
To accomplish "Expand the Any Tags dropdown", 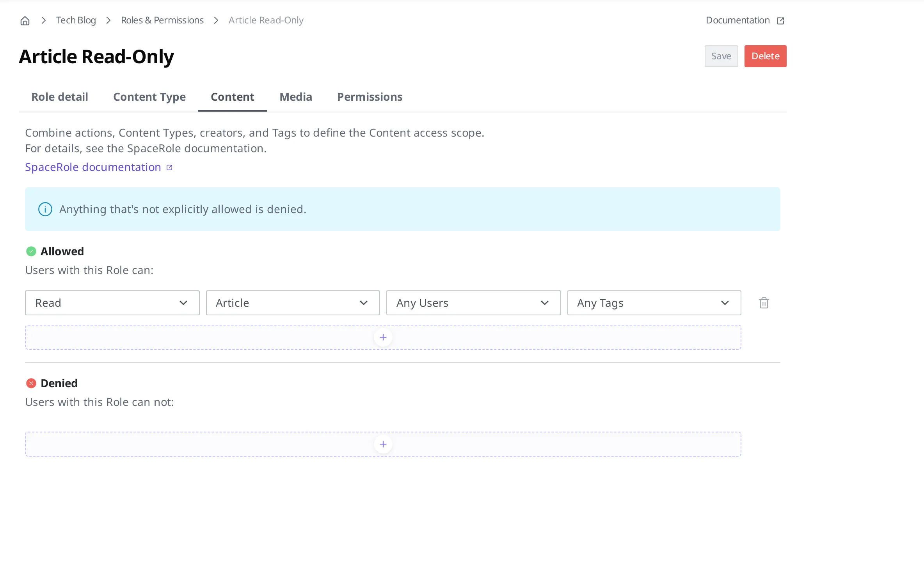I will point(654,303).
